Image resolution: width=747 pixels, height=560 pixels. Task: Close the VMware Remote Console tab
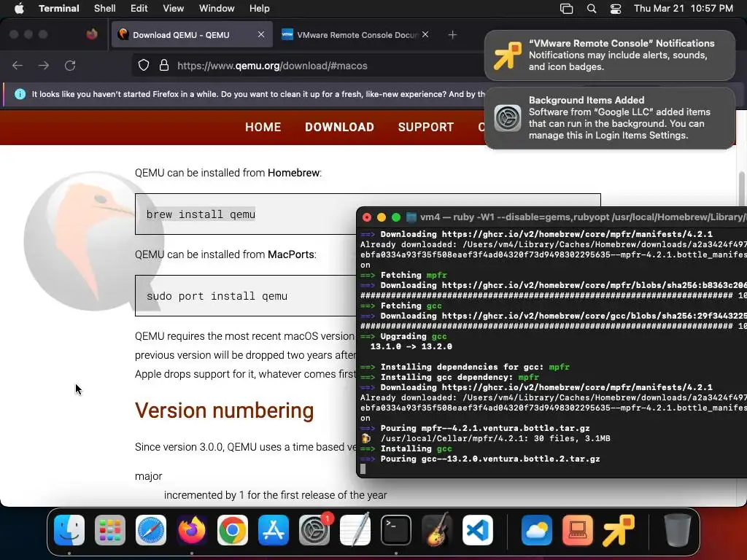[425, 34]
